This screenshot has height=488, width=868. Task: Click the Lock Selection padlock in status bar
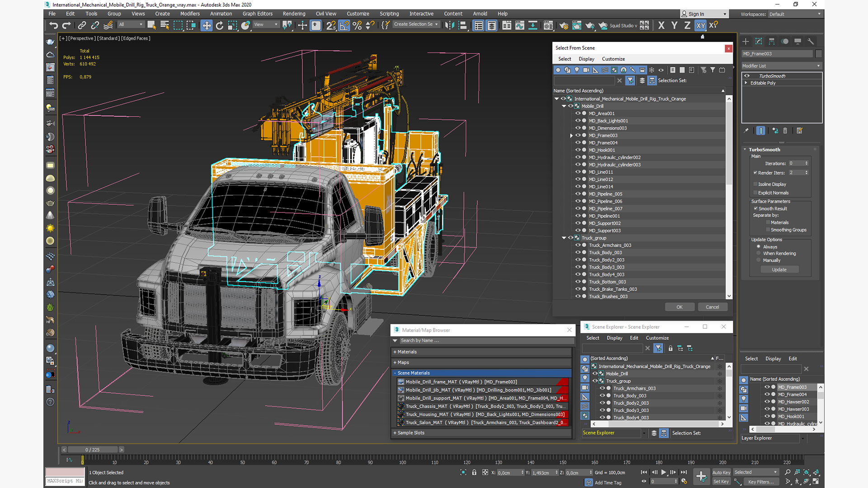(474, 472)
